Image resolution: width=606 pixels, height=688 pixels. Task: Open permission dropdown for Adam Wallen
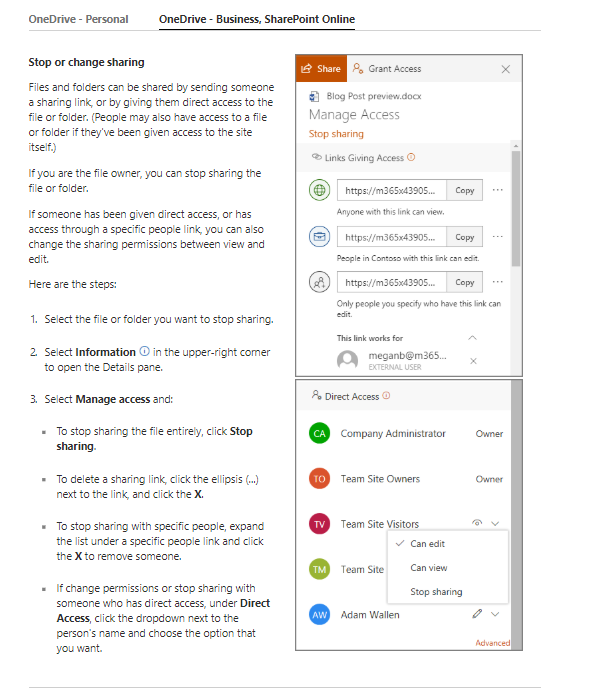click(x=495, y=614)
